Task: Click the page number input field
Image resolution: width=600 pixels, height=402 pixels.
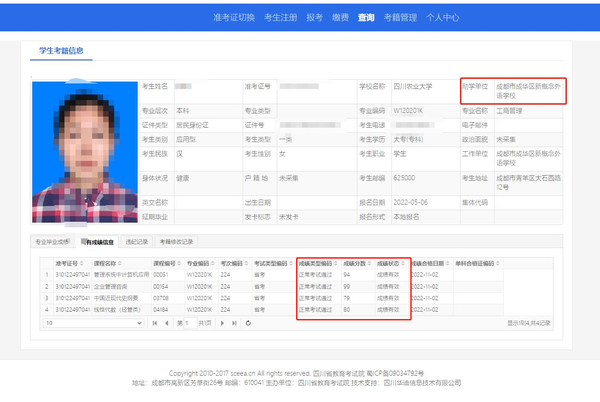Action: click(x=190, y=323)
